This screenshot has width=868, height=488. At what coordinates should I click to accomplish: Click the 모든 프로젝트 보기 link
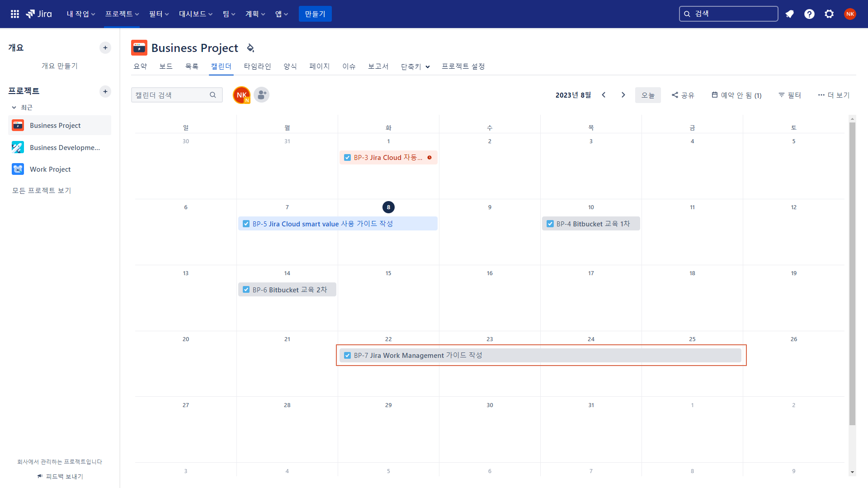tap(42, 191)
